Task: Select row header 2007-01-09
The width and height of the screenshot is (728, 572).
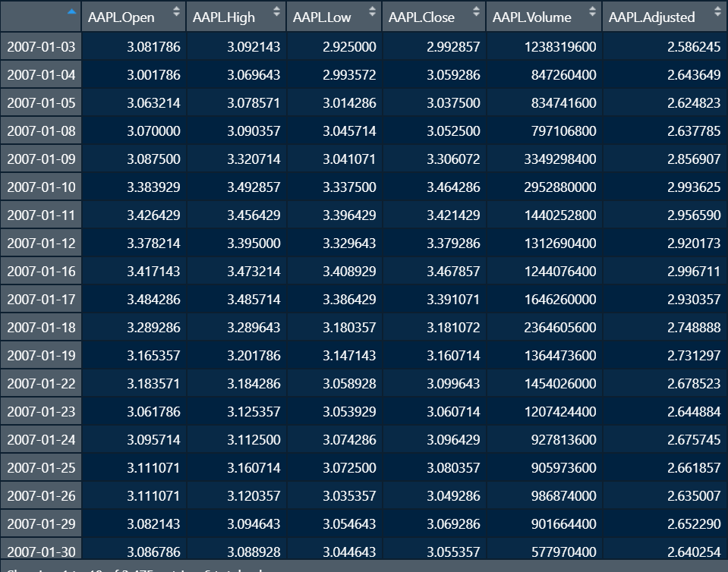Action: point(41,159)
